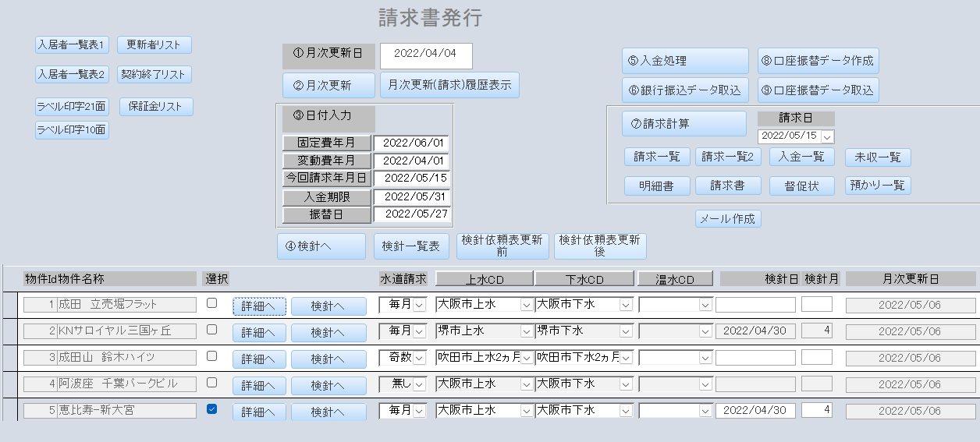The height and width of the screenshot is (442, 980).
Task: Expand 下水CD dropdown for 恵比寿-新大宮 row
Action: pos(625,411)
